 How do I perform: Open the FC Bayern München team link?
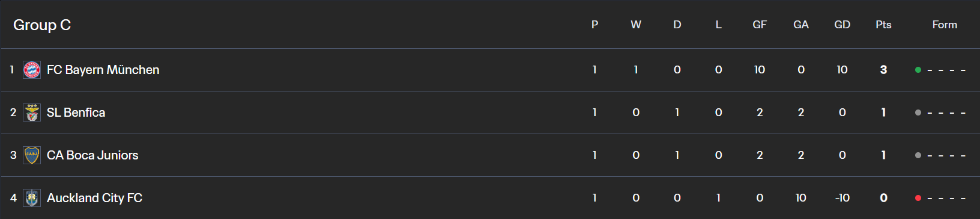(x=103, y=70)
